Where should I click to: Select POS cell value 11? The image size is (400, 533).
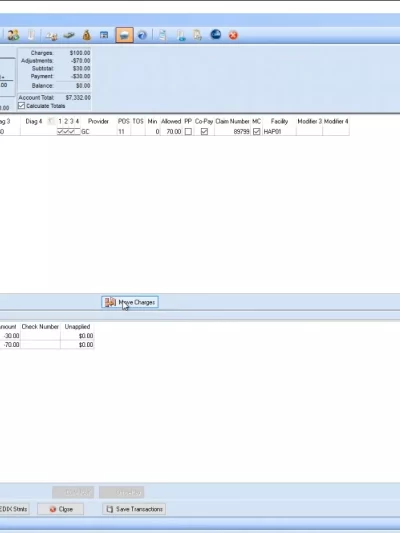(x=124, y=132)
